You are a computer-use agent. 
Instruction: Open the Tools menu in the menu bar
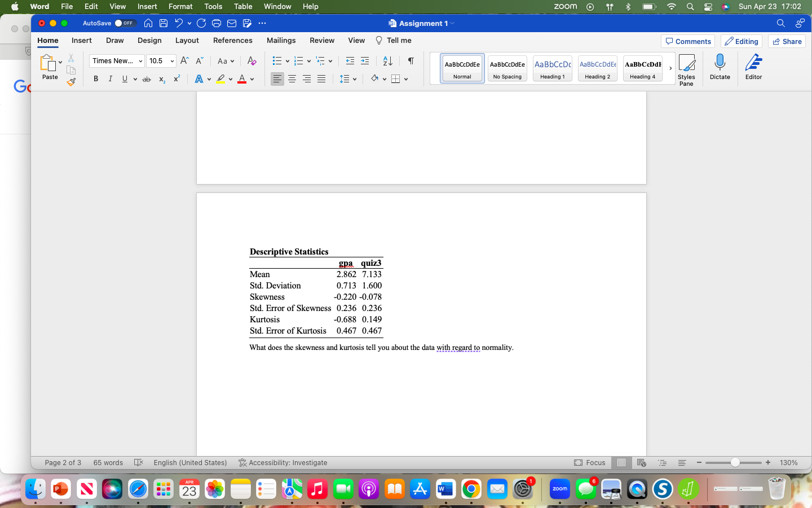(x=213, y=6)
